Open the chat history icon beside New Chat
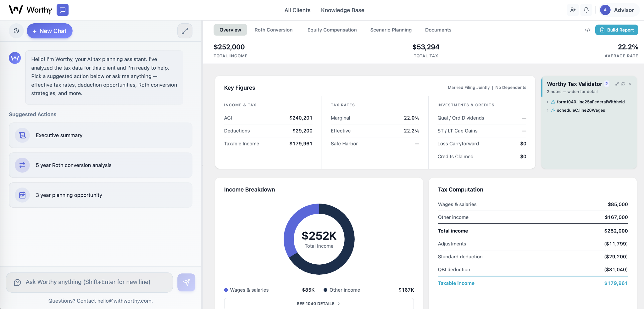This screenshot has height=309, width=644. coord(16,31)
